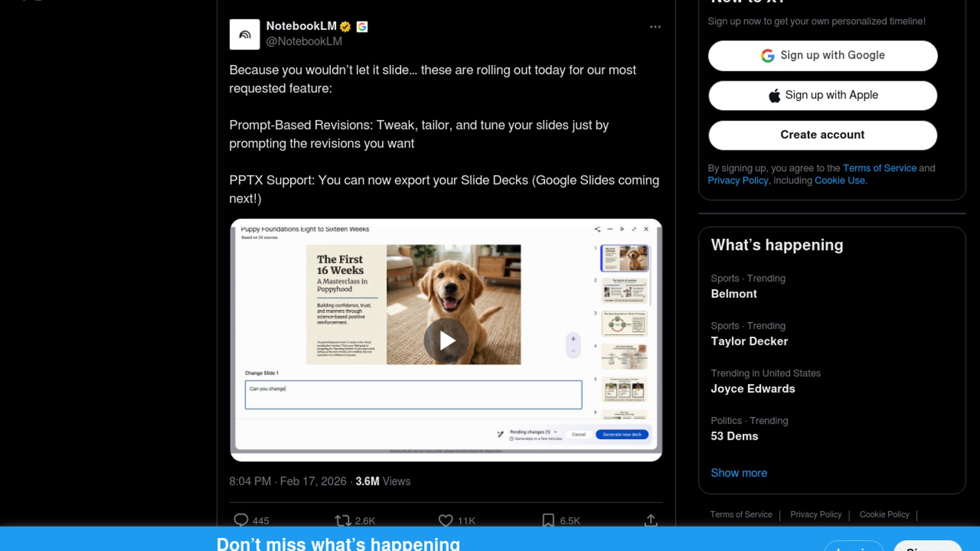
Task: Like the post with heart icon
Action: coord(446,520)
